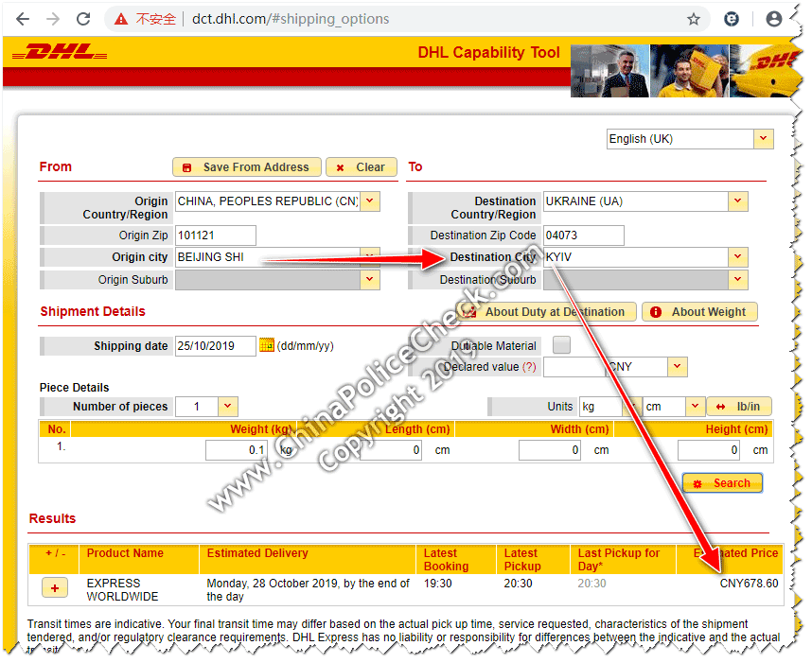The image size is (812, 663).
Task: Click Save From Address button
Action: (x=249, y=168)
